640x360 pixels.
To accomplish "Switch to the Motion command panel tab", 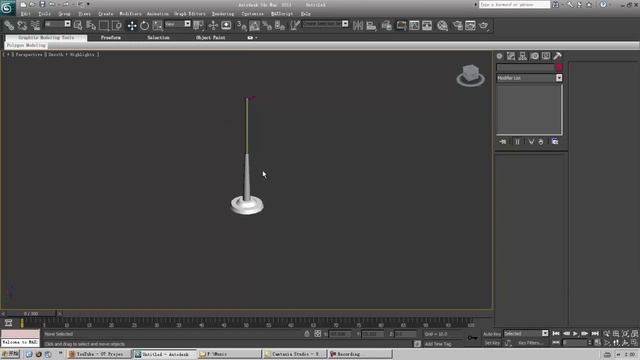I will pyautogui.click(x=534, y=56).
